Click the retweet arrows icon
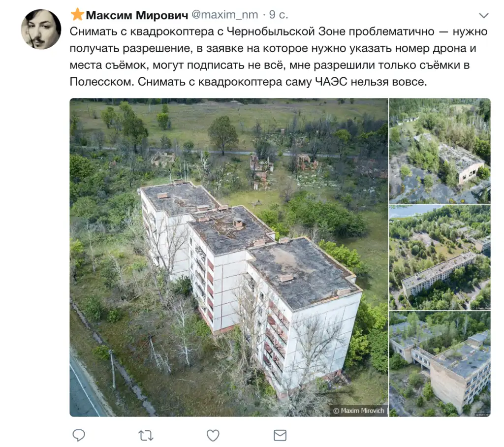This screenshot has height=447, width=504. [146, 435]
